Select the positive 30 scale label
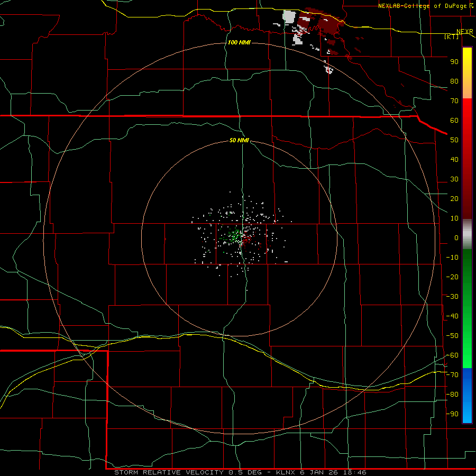476x476 pixels. pos(454,179)
